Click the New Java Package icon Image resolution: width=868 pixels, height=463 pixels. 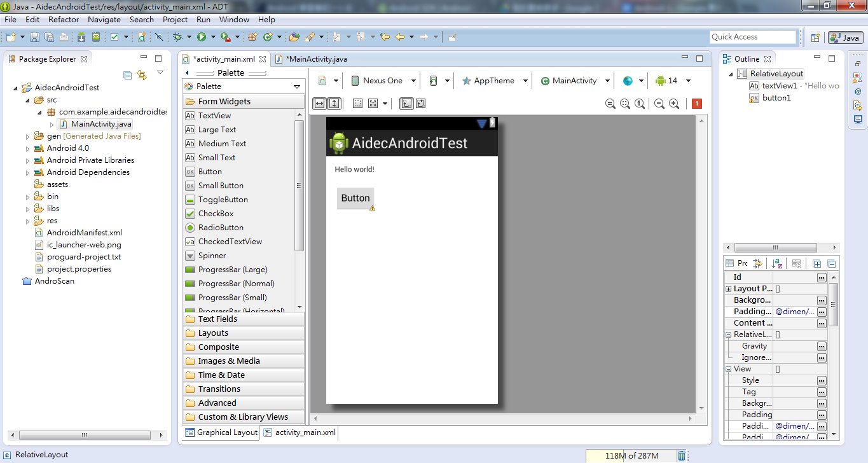(252, 37)
